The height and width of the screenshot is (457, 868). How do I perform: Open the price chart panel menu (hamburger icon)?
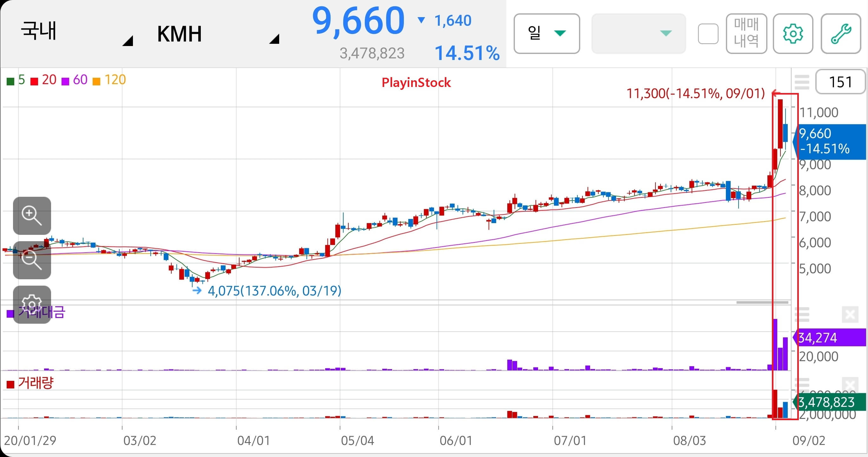802,82
